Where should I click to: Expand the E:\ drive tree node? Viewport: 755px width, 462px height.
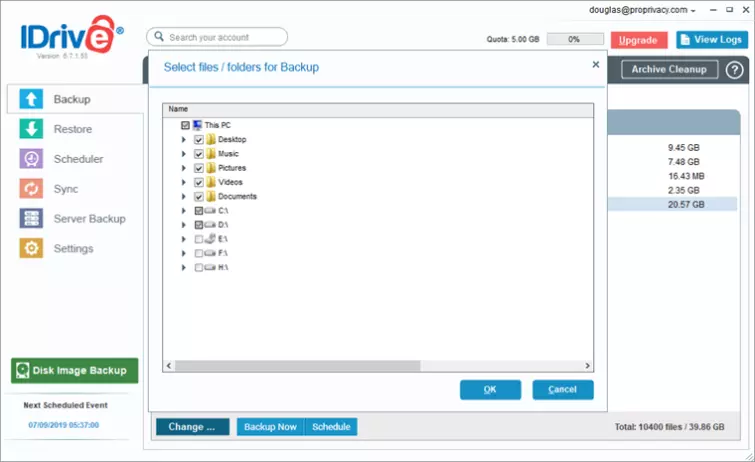183,239
